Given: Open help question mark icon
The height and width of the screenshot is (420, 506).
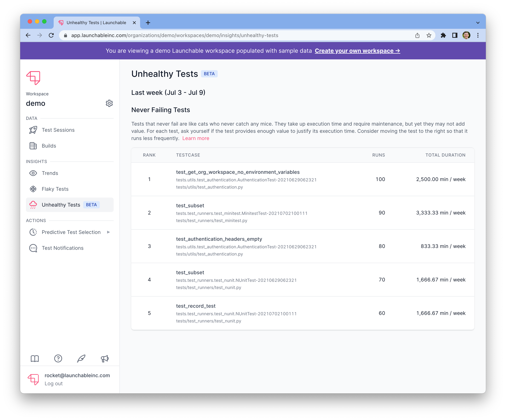Looking at the screenshot, I should point(58,359).
